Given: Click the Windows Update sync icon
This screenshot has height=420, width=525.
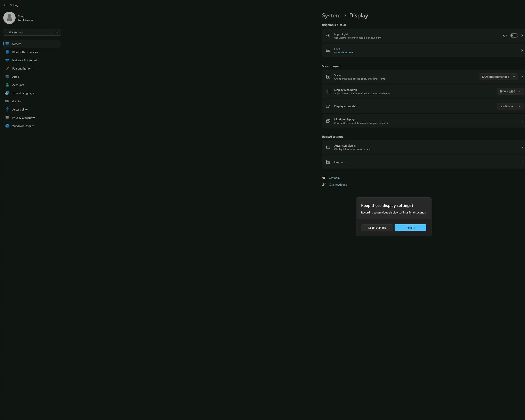Looking at the screenshot, I should pyautogui.click(x=7, y=126).
